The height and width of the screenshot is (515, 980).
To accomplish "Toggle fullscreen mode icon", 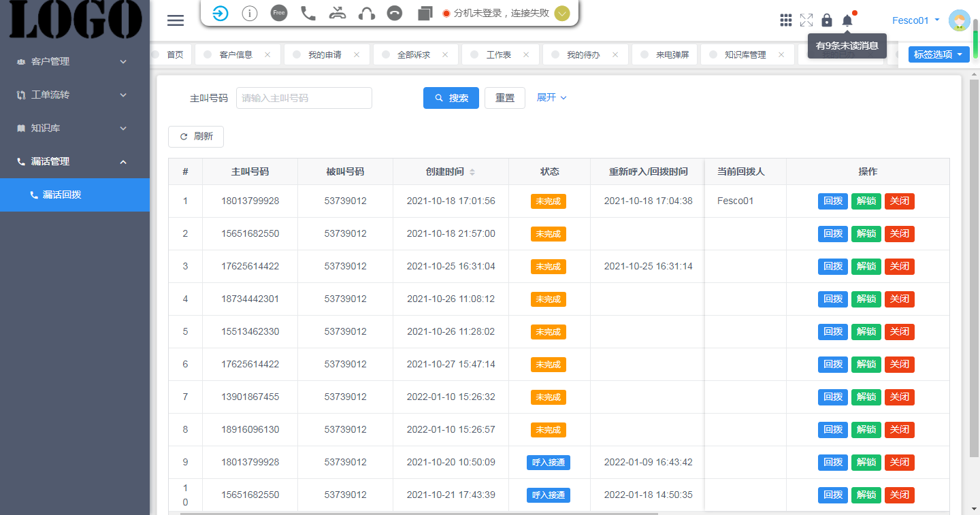I will click(x=806, y=20).
